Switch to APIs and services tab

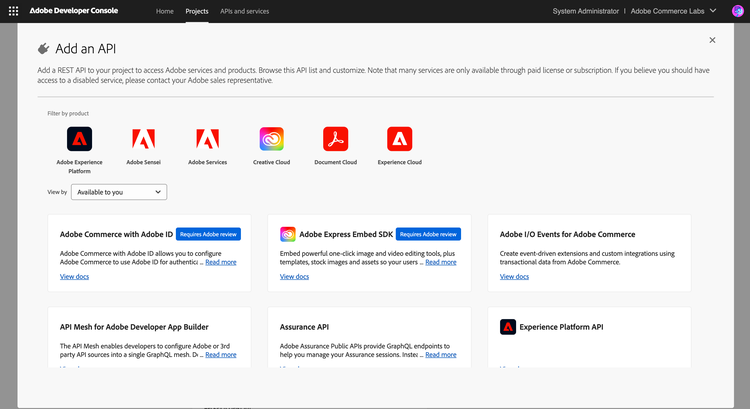pyautogui.click(x=244, y=10)
